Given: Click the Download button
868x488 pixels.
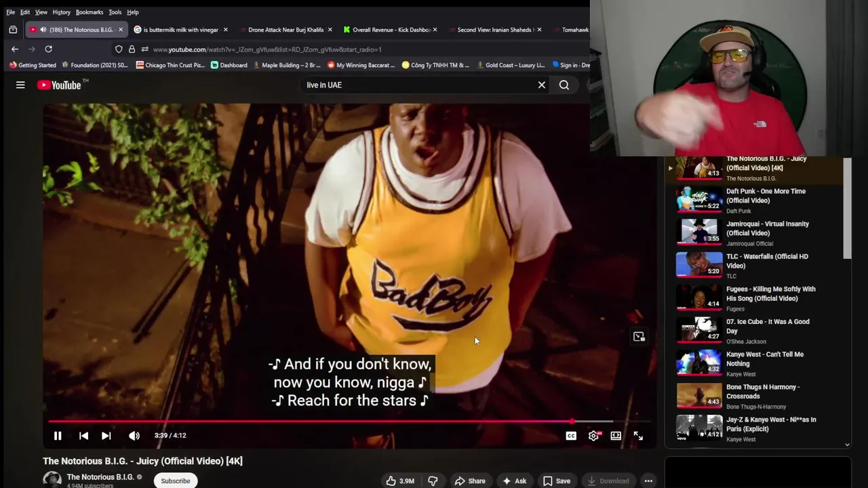Looking at the screenshot, I should tap(608, 481).
